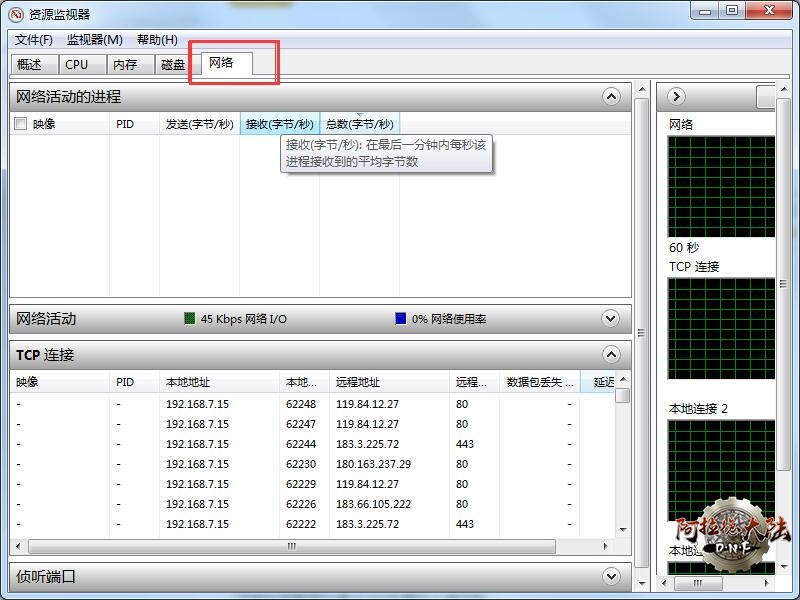The image size is (800, 600).
Task: Switch to the 内存 tab
Action: point(125,64)
